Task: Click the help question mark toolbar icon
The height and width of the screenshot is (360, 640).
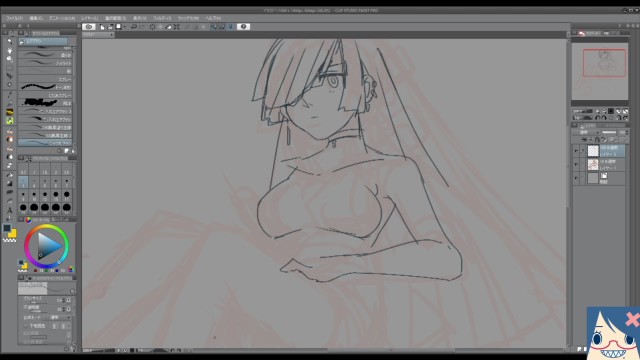Action: coord(243,27)
